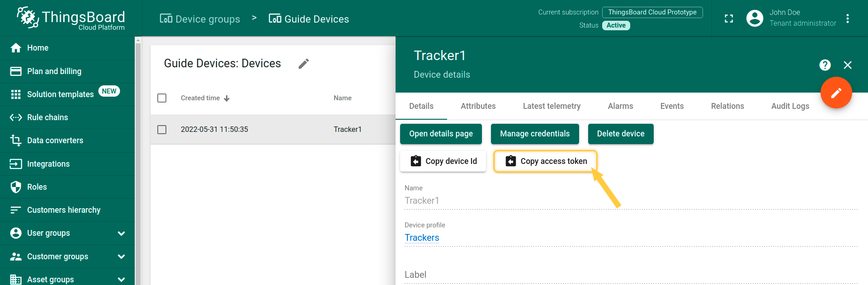This screenshot has width=868, height=285.
Task: Click Tenant administrator label
Action: pyautogui.click(x=803, y=23)
